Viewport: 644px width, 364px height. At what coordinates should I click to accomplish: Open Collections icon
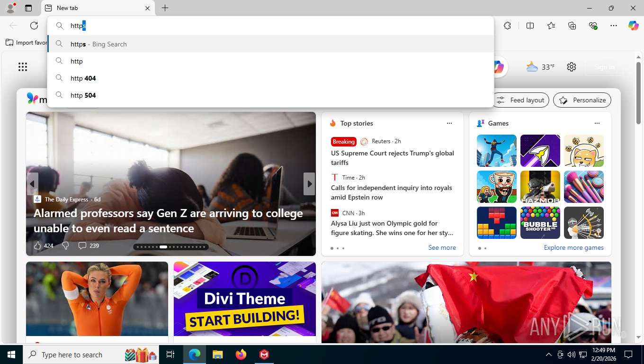(x=572, y=26)
